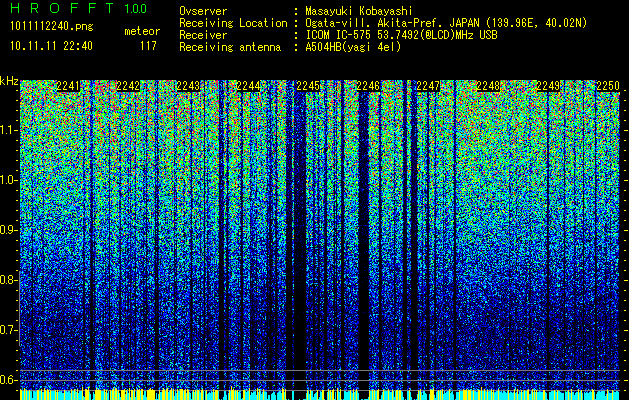Click the 0.8 frequency axis label
Screen dimensions: 629x400
tap(9, 280)
